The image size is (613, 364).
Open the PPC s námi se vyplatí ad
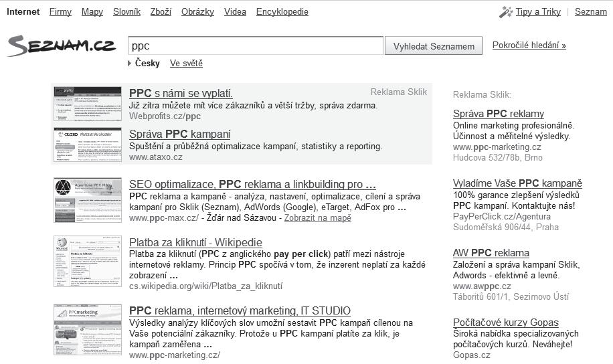(181, 94)
